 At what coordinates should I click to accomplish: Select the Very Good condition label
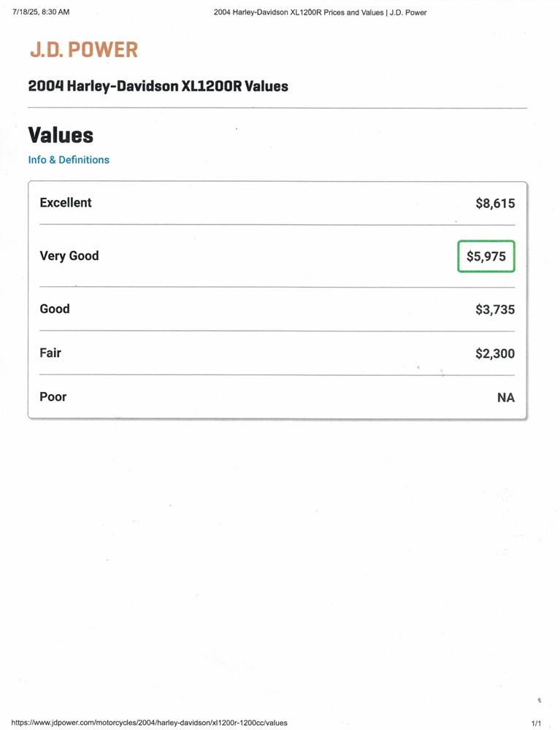click(x=69, y=256)
